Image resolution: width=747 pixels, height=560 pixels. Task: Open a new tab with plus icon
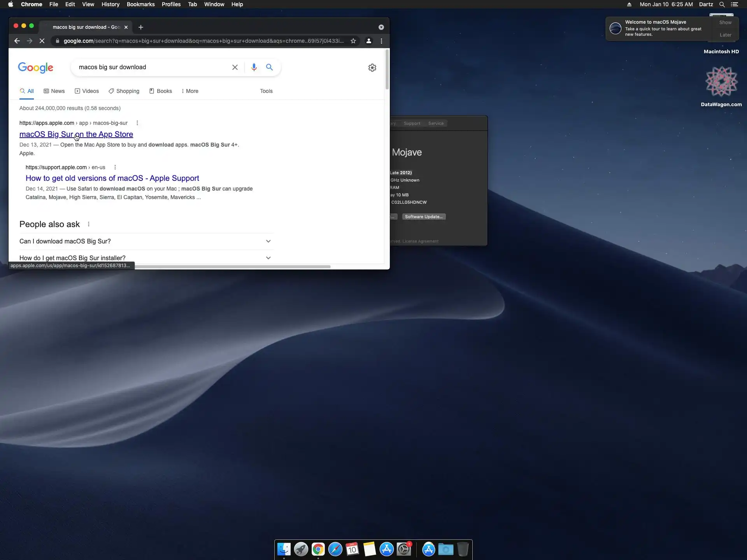click(141, 27)
